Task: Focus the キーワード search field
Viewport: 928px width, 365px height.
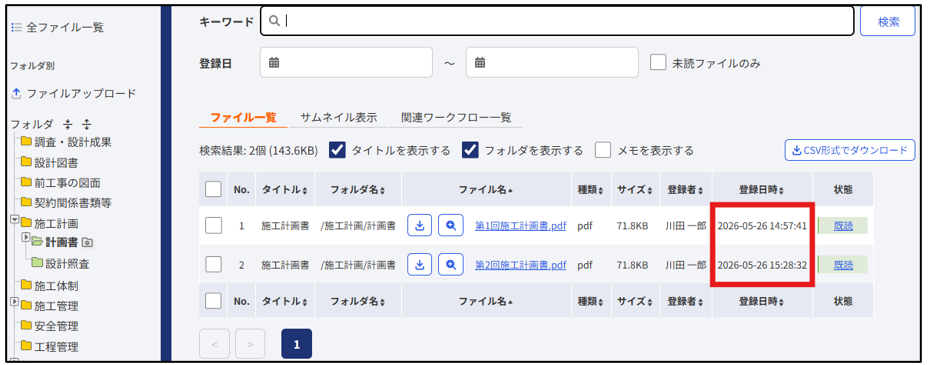Action: pyautogui.click(x=557, y=21)
